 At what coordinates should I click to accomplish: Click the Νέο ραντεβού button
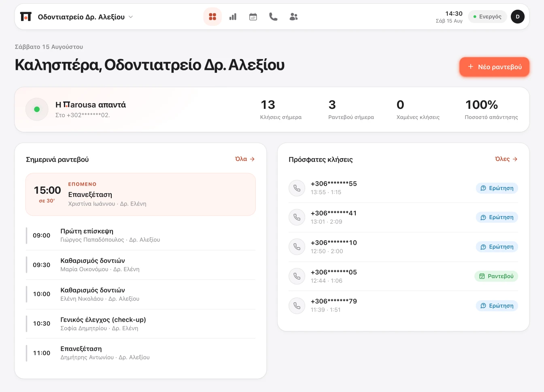tap(494, 67)
